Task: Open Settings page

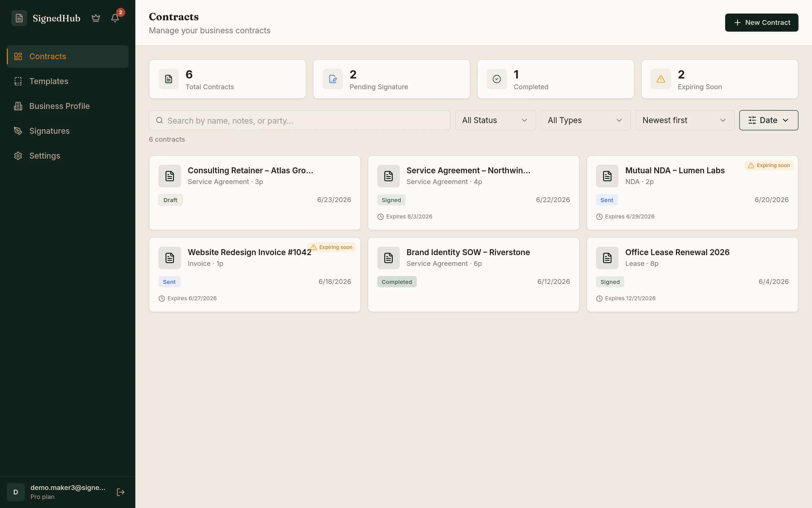Action: [68, 156]
